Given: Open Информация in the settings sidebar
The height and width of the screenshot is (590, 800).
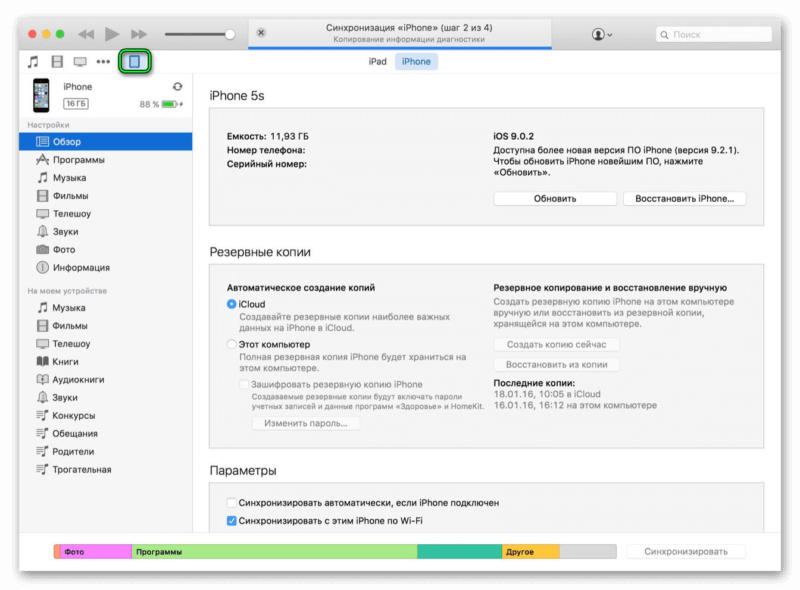Looking at the screenshot, I should click(x=106, y=267).
